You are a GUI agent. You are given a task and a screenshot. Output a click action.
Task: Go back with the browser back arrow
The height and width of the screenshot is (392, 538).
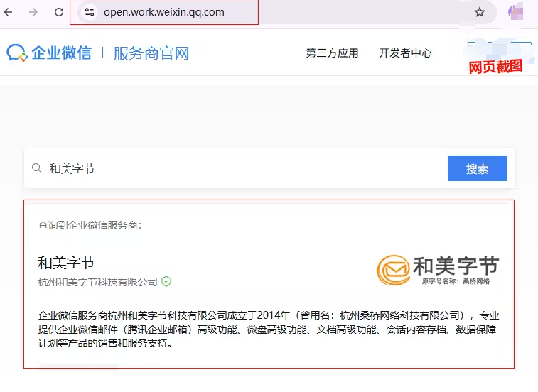pos(9,12)
